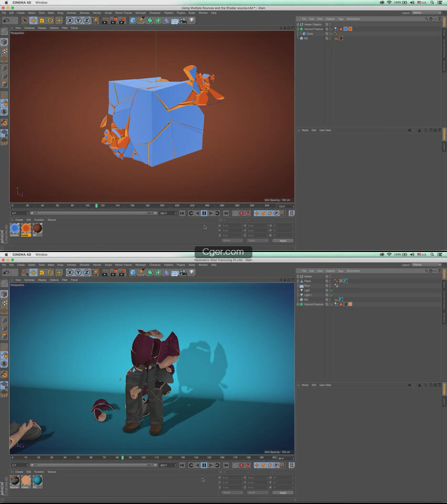Expand Helper Objects in Shader source object manager

[x=298, y=25]
